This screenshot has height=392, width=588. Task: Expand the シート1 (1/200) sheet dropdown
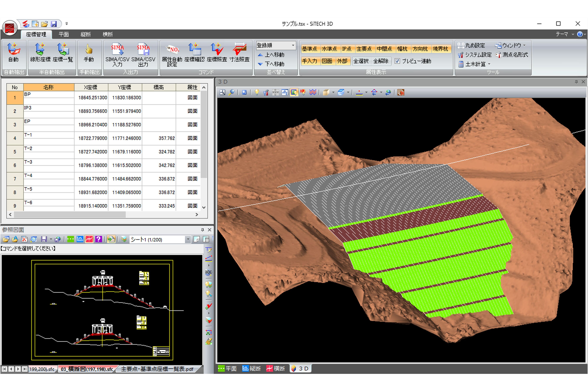(x=188, y=239)
